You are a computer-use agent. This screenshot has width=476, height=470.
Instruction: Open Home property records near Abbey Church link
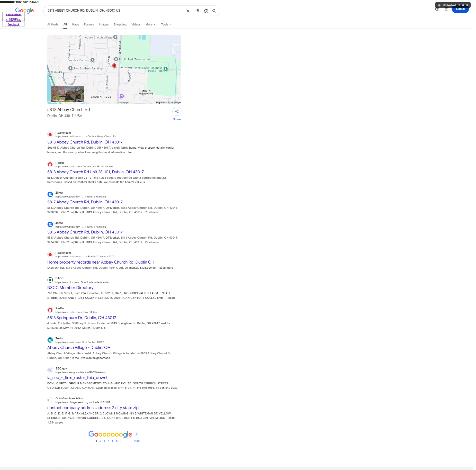pos(101,262)
